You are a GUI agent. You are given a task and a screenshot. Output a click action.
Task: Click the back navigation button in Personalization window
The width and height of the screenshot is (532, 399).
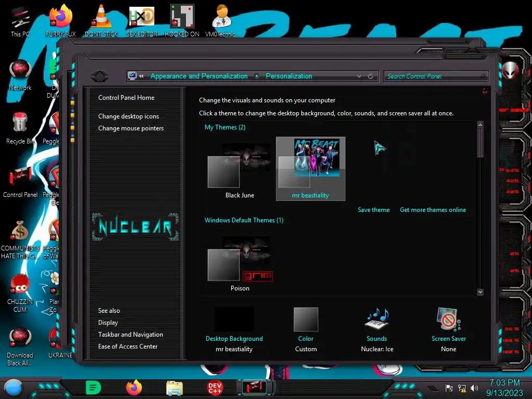100,76
